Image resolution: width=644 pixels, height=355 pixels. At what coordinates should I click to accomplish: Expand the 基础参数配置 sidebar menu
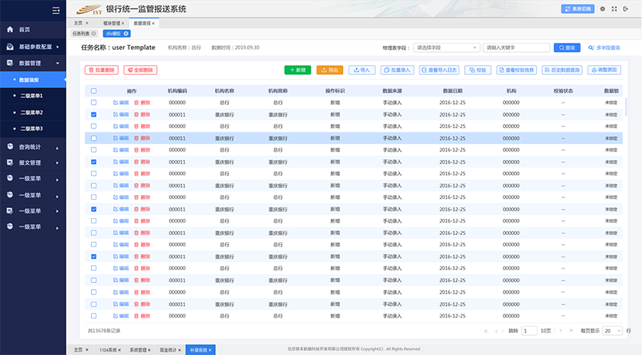coord(33,47)
